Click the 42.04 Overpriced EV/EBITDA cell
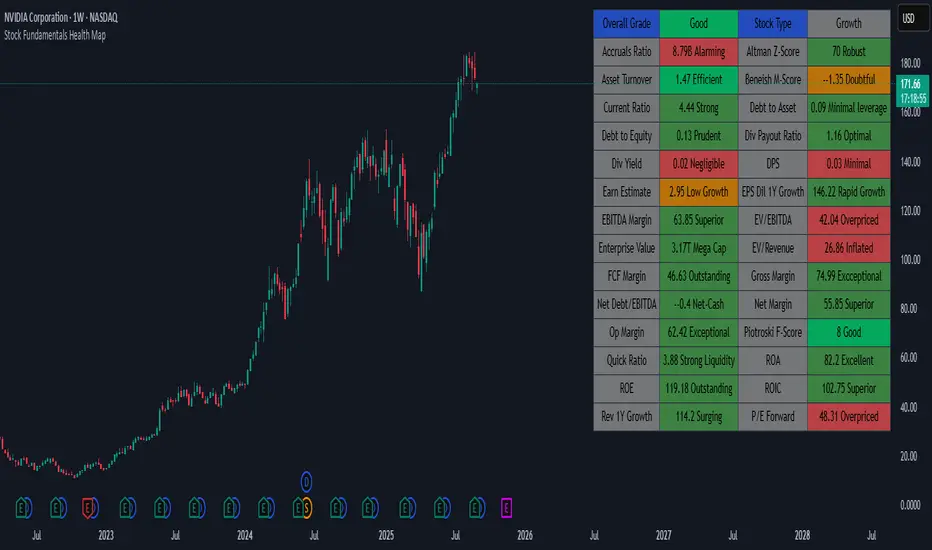This screenshot has height=550, width=932. pos(849,220)
